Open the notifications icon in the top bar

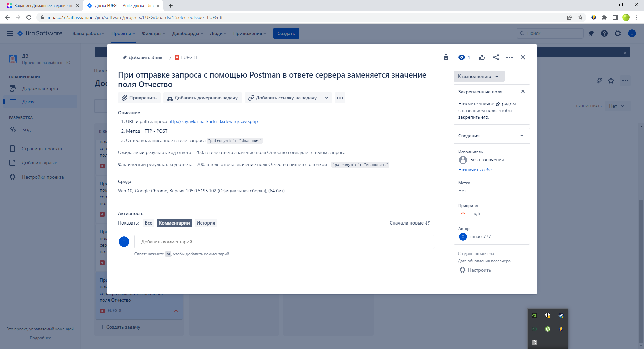pos(591,33)
